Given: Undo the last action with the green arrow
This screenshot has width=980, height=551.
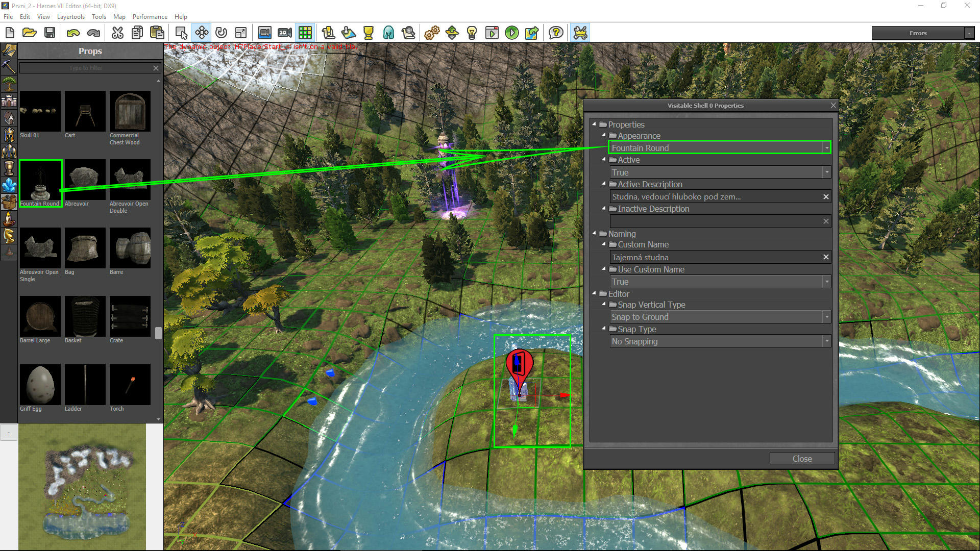Looking at the screenshot, I should tap(73, 33).
